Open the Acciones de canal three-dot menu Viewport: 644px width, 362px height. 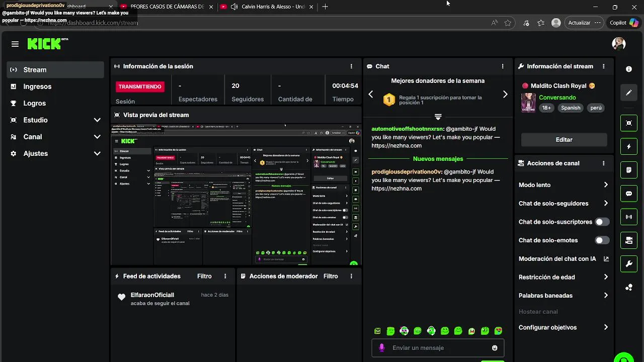(603, 163)
